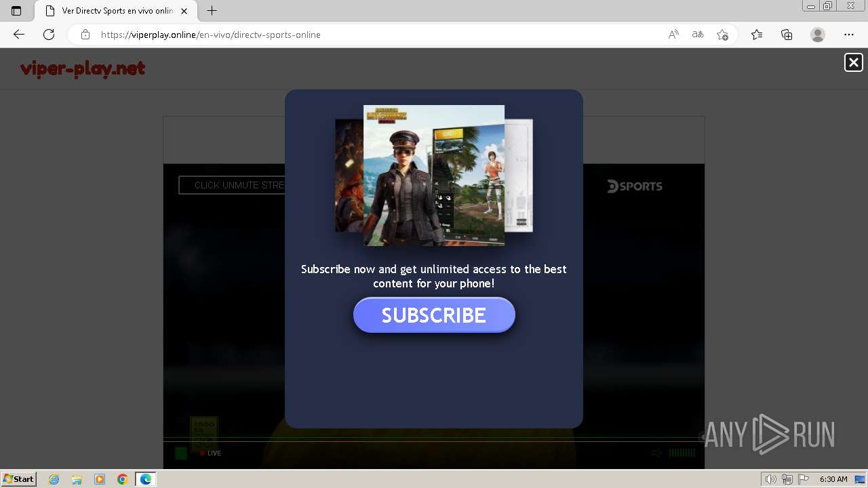Open a new tab with the plus button
Screen dimensions: 868x488
[x=212, y=11]
